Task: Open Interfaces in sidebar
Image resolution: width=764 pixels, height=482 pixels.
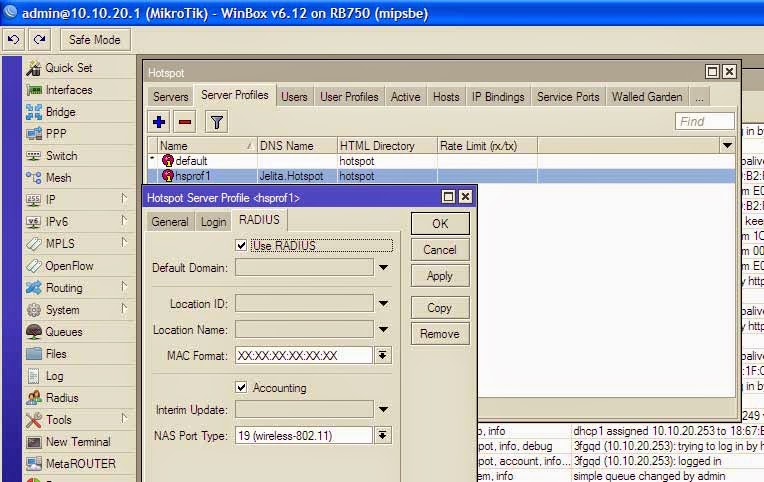Action: 69,90
